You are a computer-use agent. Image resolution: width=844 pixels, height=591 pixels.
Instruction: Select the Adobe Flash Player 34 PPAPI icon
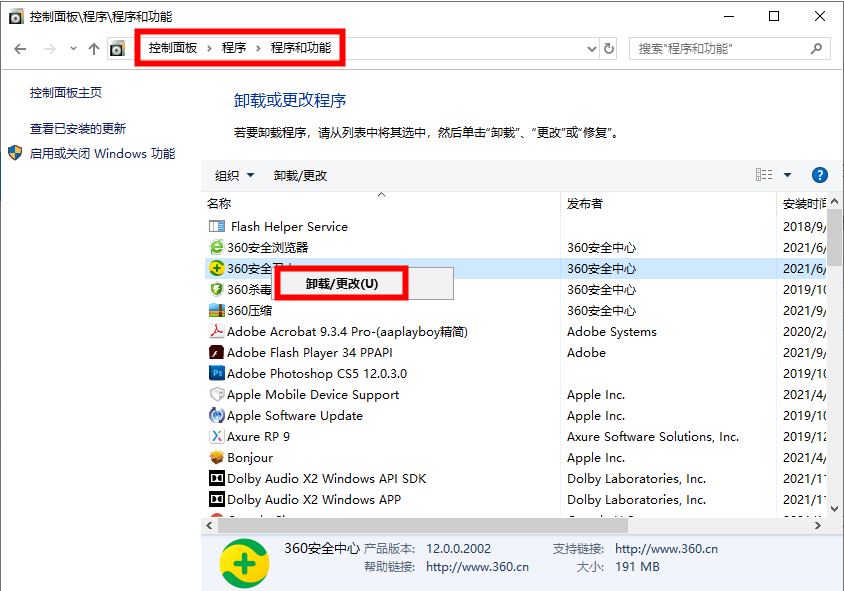[x=216, y=352]
